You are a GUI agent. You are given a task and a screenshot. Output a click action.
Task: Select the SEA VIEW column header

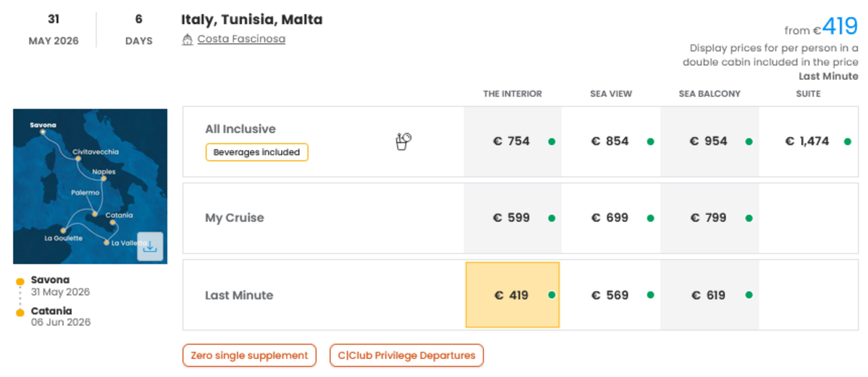click(x=610, y=93)
